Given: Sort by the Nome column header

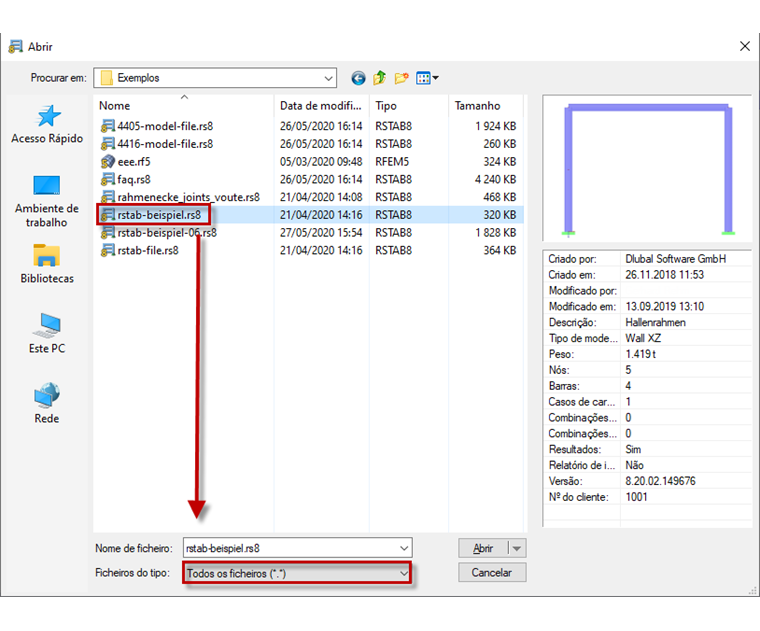Looking at the screenshot, I should pyautogui.click(x=184, y=106).
